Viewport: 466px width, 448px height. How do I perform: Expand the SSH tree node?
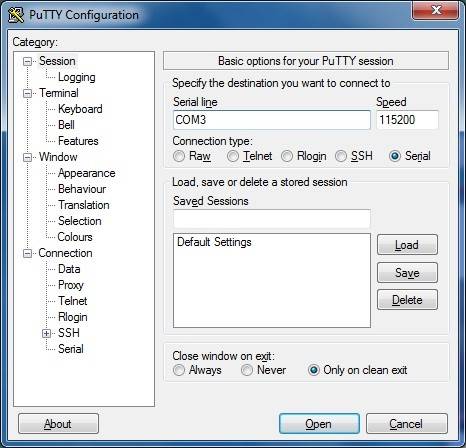click(x=47, y=333)
